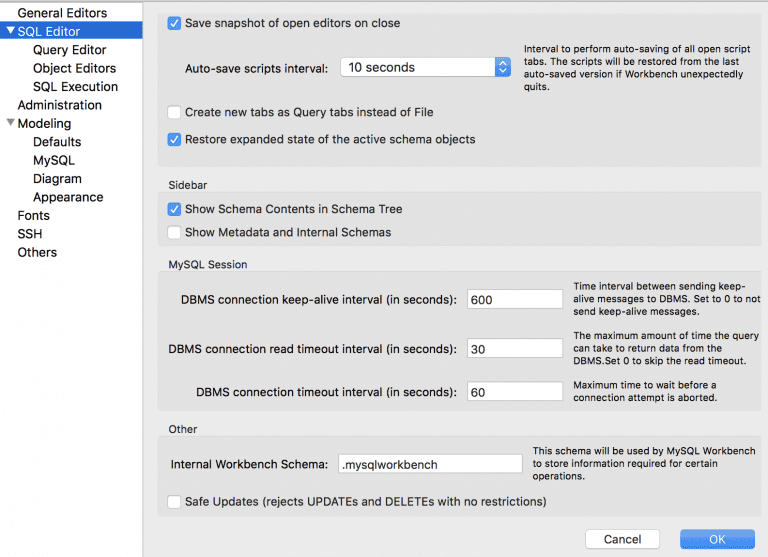Select Query Editor in the sidebar
The width and height of the screenshot is (768, 557).
pos(70,50)
